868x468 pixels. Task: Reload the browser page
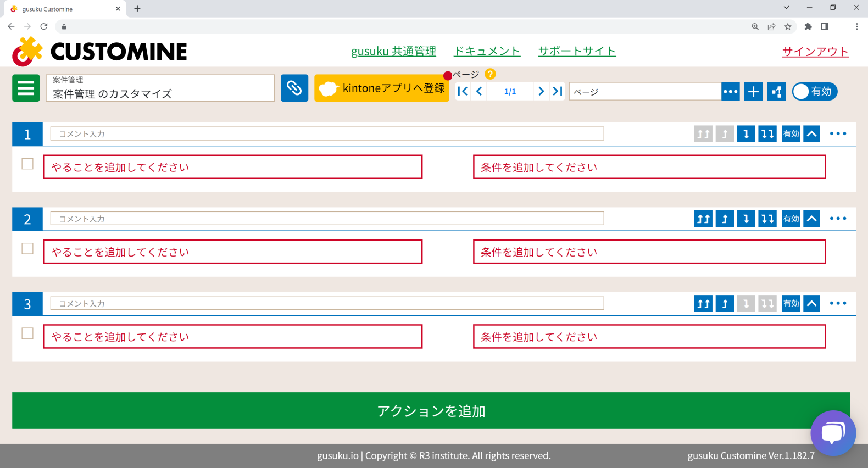pyautogui.click(x=44, y=26)
